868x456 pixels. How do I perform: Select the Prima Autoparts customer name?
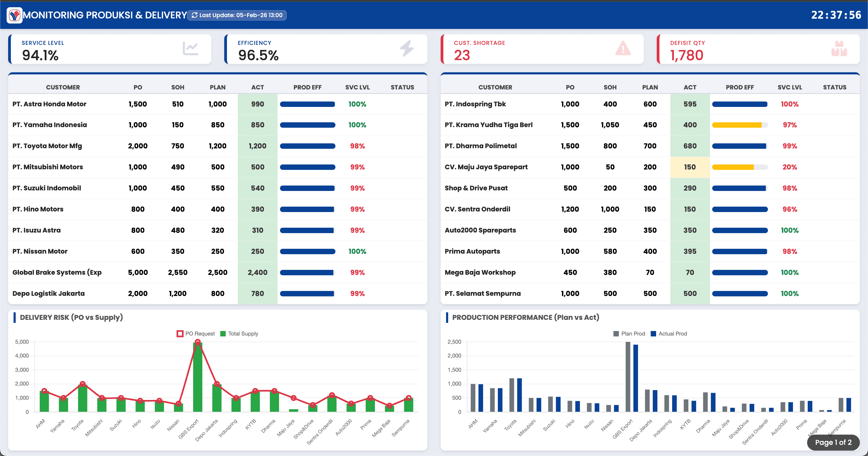pyautogui.click(x=472, y=251)
